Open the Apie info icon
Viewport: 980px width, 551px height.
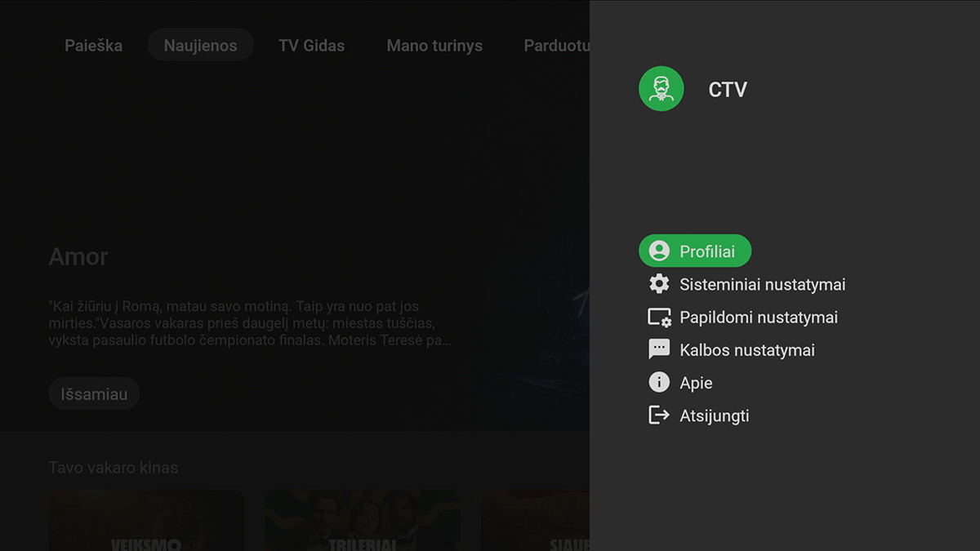(658, 382)
